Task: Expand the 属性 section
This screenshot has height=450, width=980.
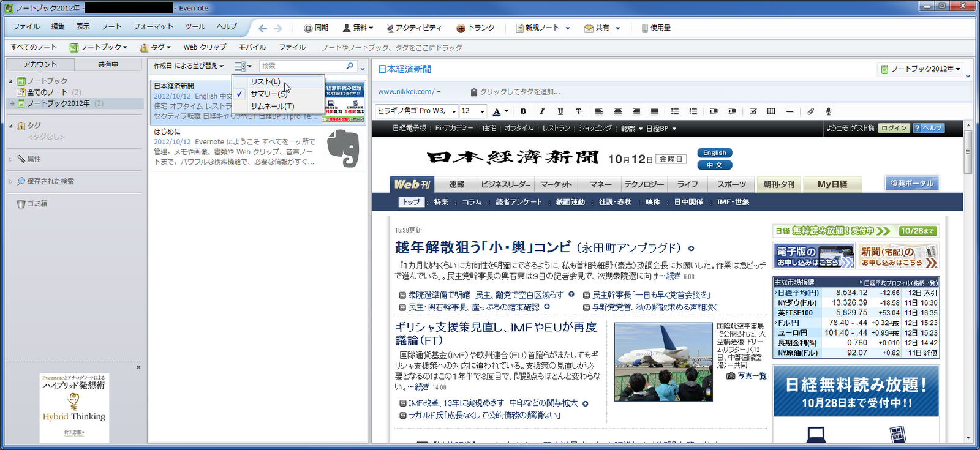Action: (x=10, y=159)
